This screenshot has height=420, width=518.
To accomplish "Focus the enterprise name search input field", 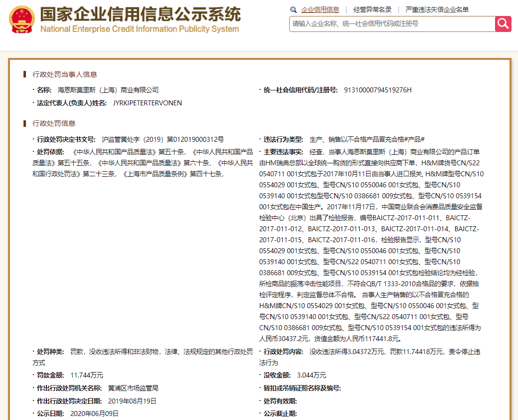I will coord(392,24).
